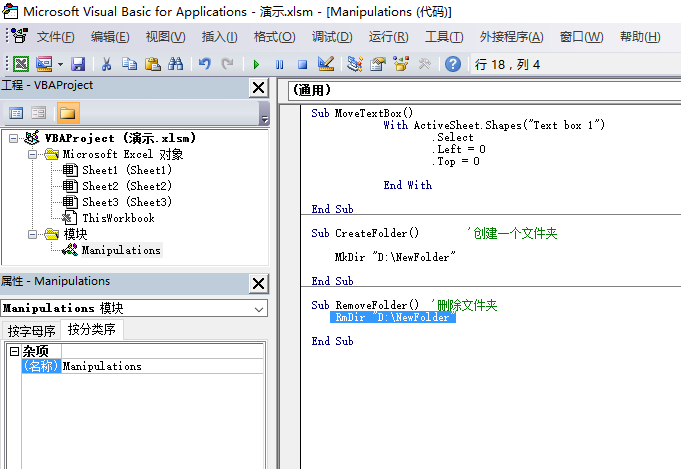Click the 行 18, 列 4 position indicator
This screenshot has width=681, height=469.
pyautogui.click(x=507, y=65)
